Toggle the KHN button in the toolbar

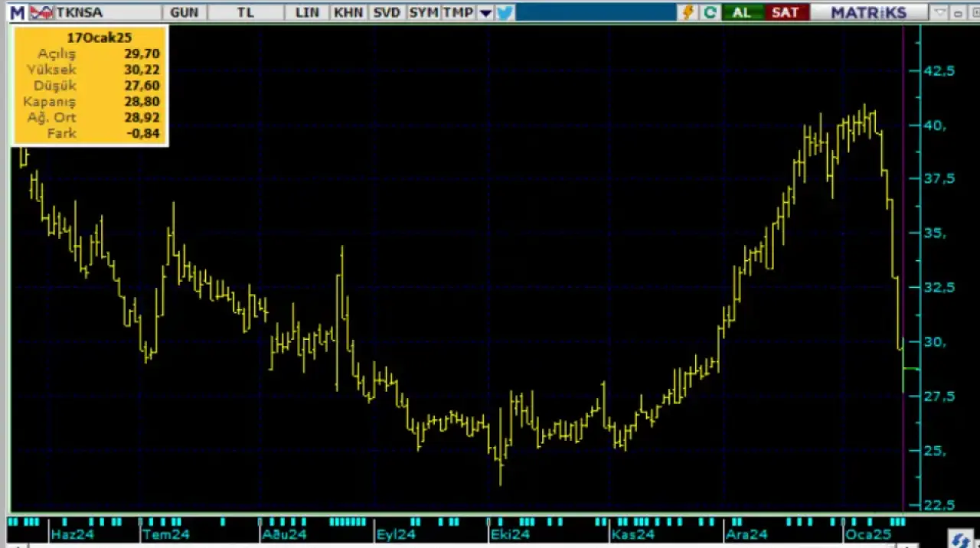tap(349, 12)
